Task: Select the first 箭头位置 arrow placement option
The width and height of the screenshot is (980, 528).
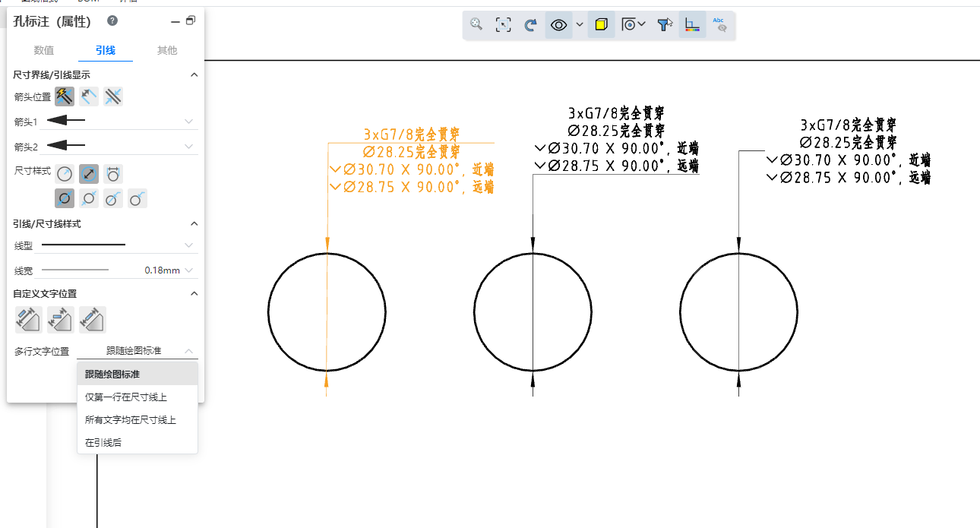Action: coord(65,96)
